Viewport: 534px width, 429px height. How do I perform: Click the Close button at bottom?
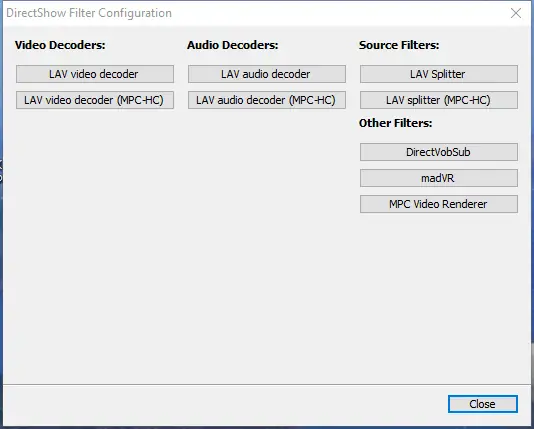pyautogui.click(x=483, y=404)
